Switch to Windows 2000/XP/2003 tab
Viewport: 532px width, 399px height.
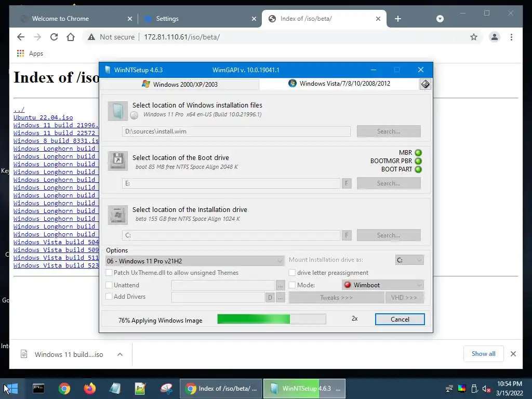pos(180,84)
